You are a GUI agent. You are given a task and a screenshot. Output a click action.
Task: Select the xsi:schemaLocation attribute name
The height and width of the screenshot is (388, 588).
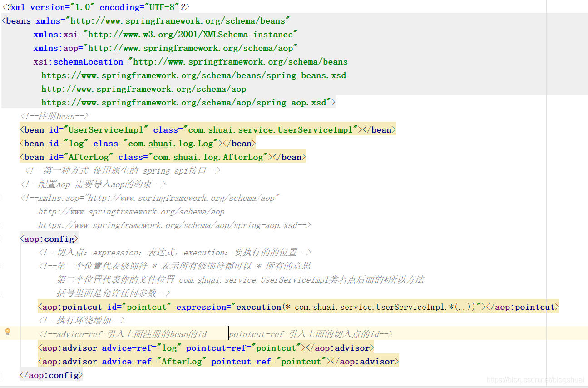click(78, 62)
